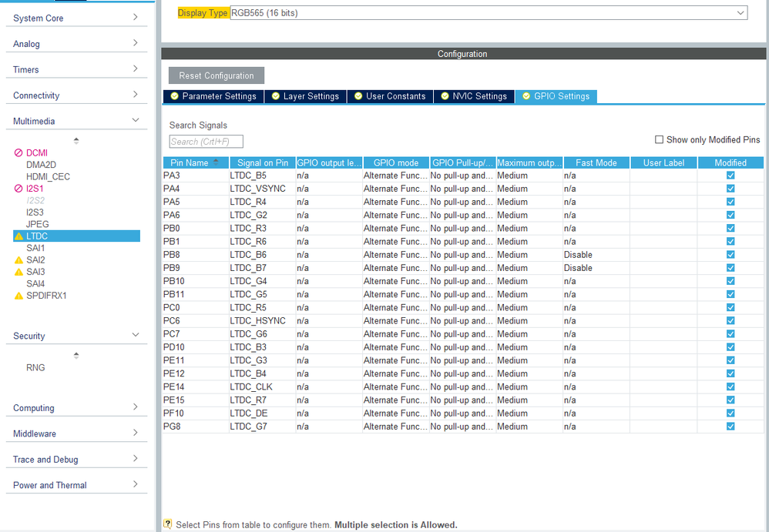Click the Security list sort handle

[x=76, y=356]
